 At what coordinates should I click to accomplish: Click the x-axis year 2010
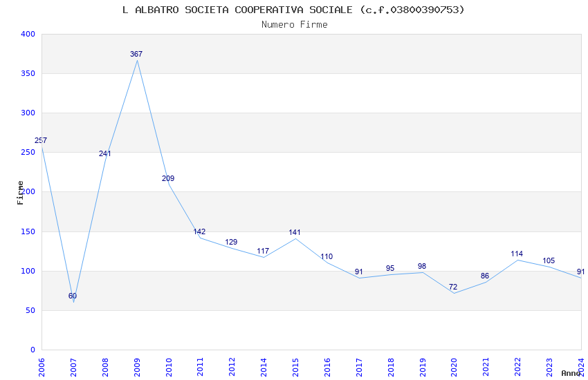click(169, 367)
